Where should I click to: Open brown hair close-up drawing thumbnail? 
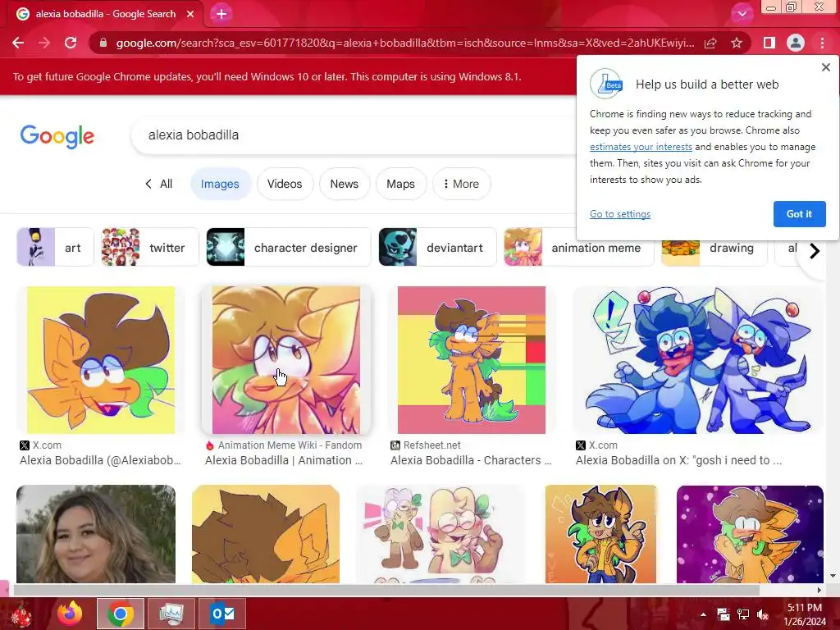[x=266, y=534]
